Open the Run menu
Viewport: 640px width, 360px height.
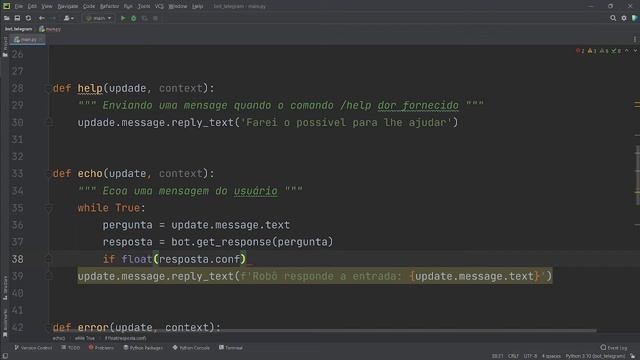pyautogui.click(x=128, y=6)
